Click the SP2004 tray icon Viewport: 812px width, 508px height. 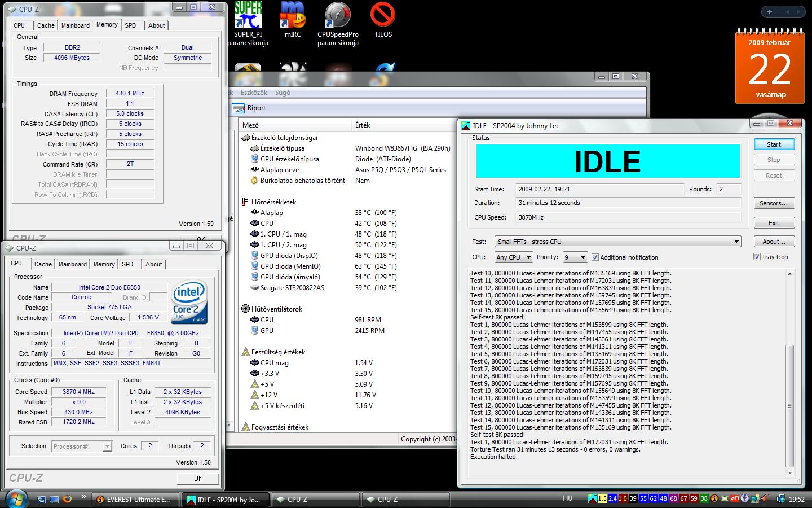click(592, 498)
